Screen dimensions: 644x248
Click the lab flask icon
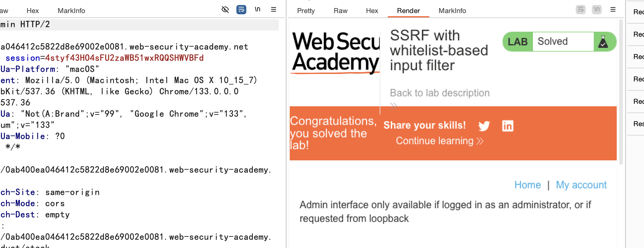(603, 42)
